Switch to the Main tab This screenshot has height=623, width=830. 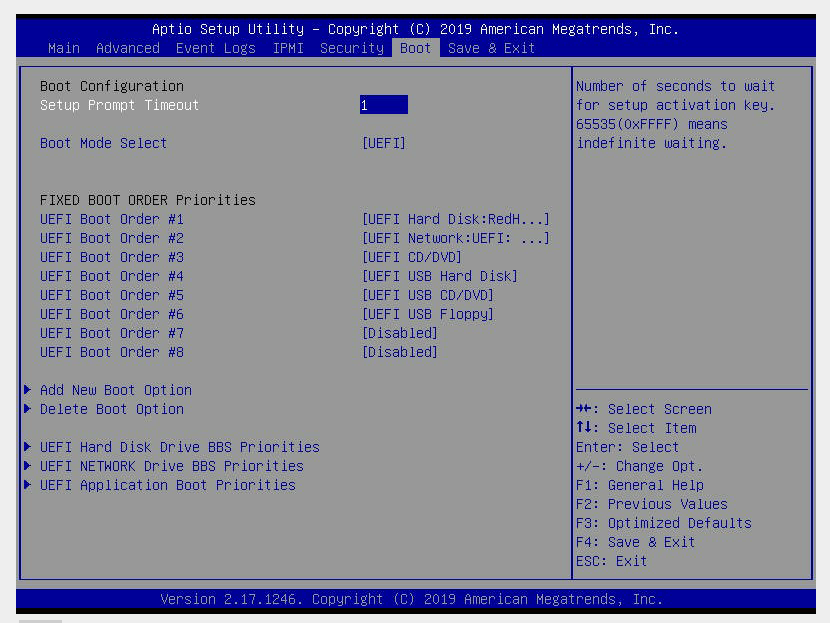pyautogui.click(x=63, y=47)
